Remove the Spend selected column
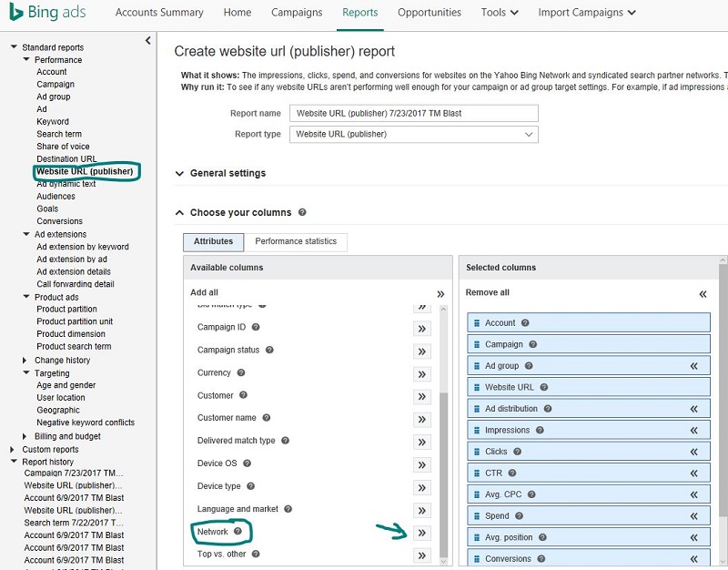This screenshot has width=728, height=570. [693, 516]
